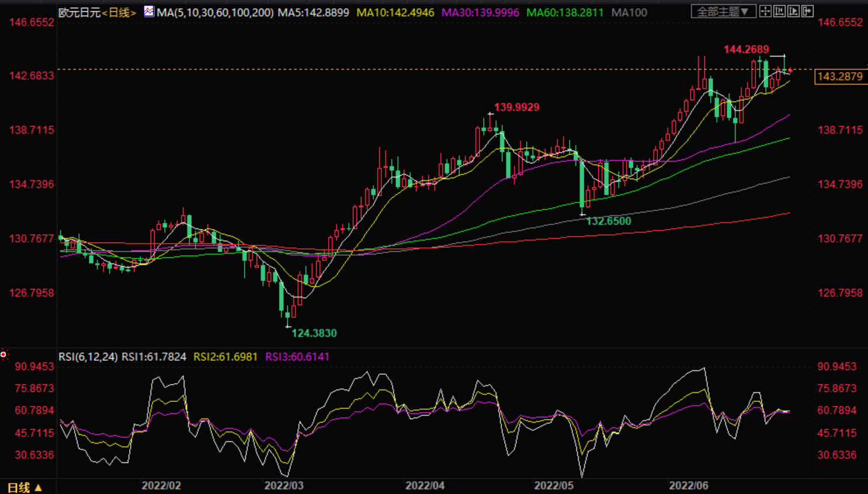Click the 2022/06 date marker
868x494 pixels.
689,486
